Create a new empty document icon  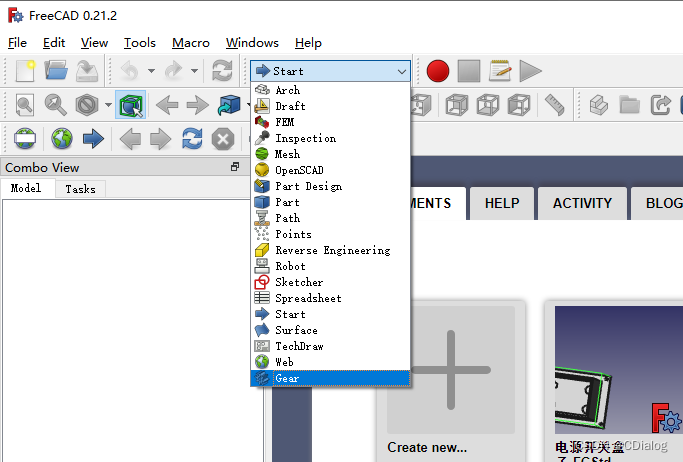(x=25, y=71)
